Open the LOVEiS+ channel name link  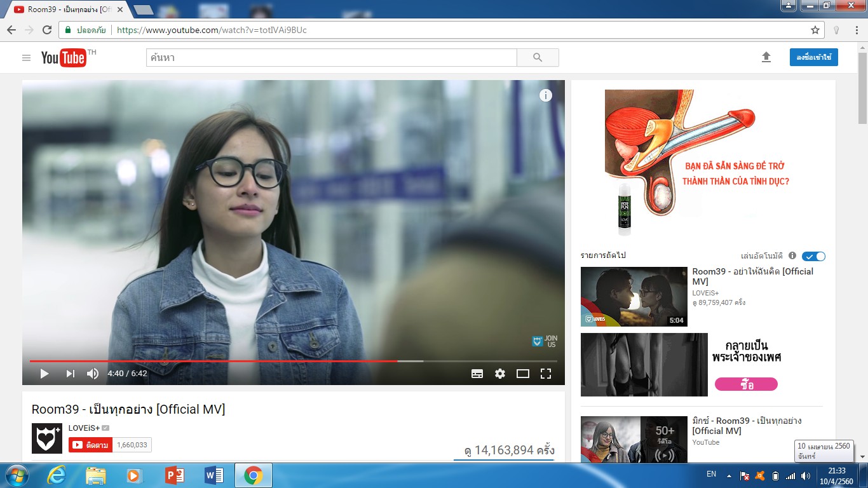[84, 428]
